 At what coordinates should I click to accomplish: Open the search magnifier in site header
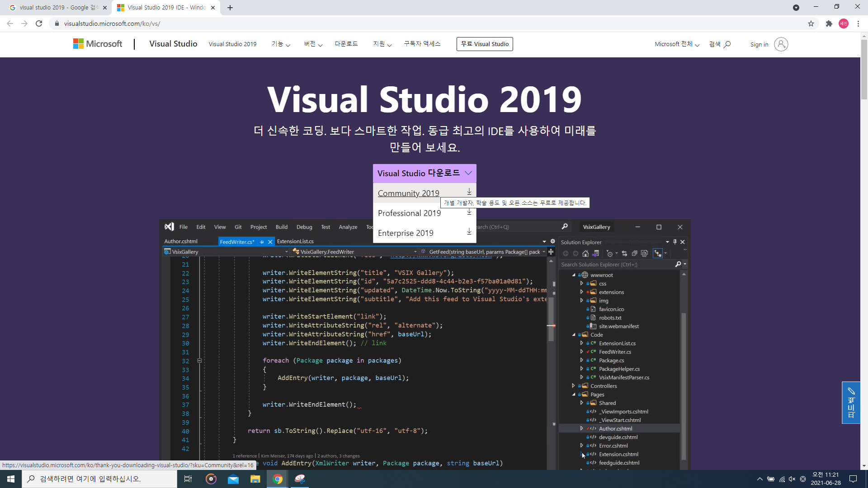[727, 44]
